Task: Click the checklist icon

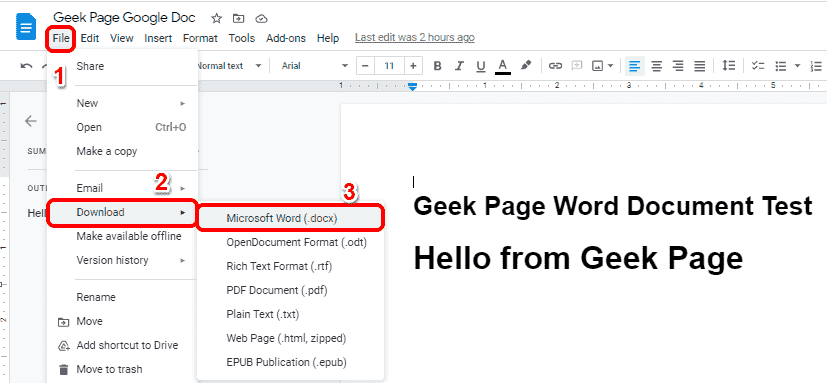Action: click(758, 66)
